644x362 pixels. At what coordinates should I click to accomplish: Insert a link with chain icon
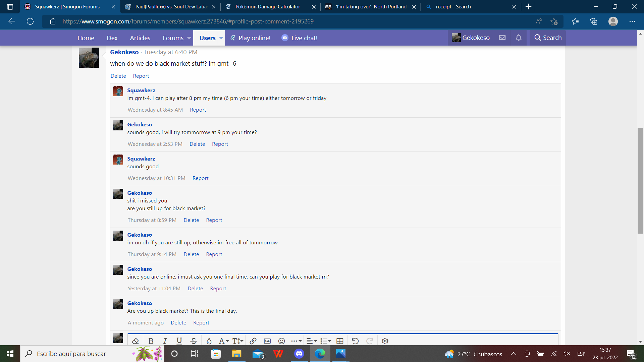253,341
